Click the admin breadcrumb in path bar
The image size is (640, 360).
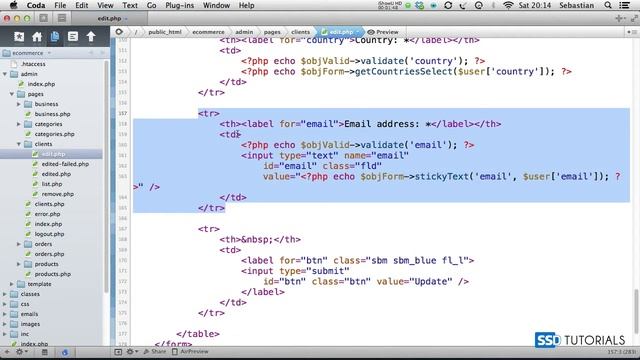[244, 32]
